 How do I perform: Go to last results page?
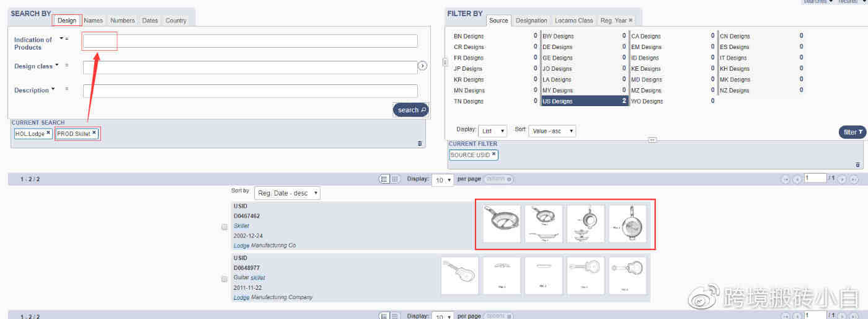[x=854, y=179]
